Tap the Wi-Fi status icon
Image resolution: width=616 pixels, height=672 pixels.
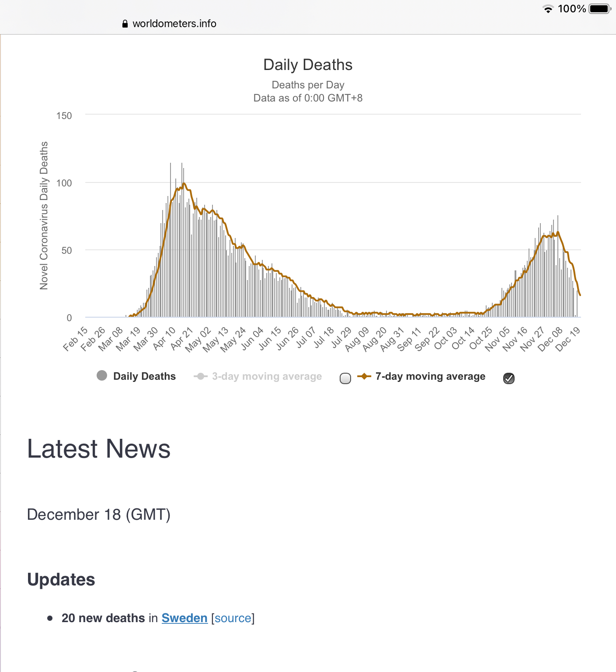click(x=547, y=9)
